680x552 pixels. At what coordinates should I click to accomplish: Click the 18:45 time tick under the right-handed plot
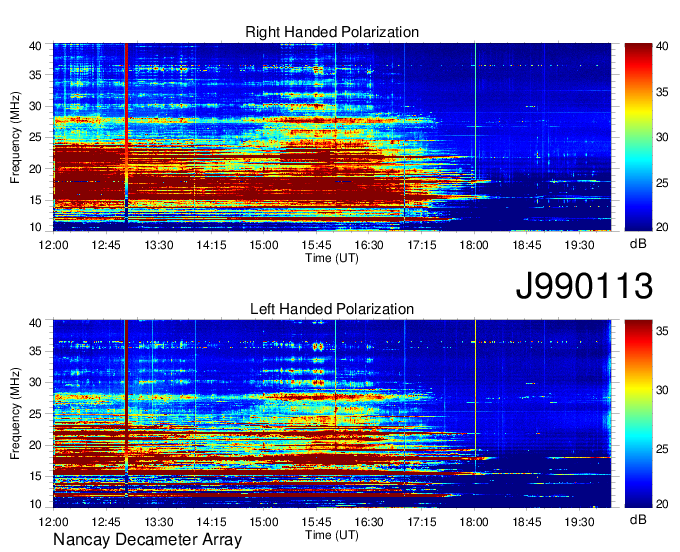(x=526, y=245)
